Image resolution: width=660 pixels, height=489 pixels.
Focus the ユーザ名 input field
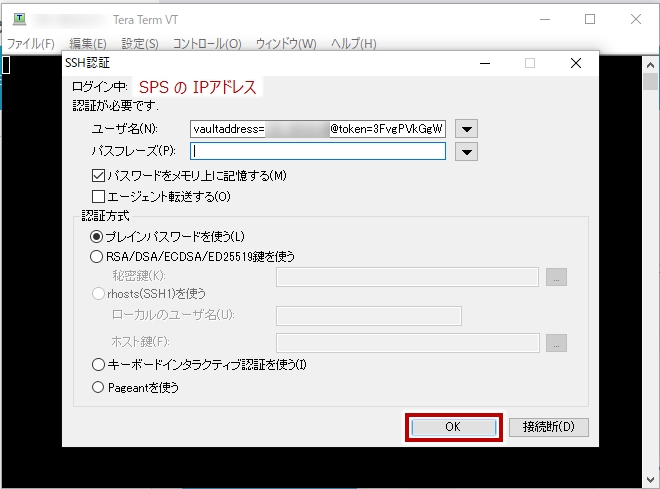pyautogui.click(x=318, y=129)
